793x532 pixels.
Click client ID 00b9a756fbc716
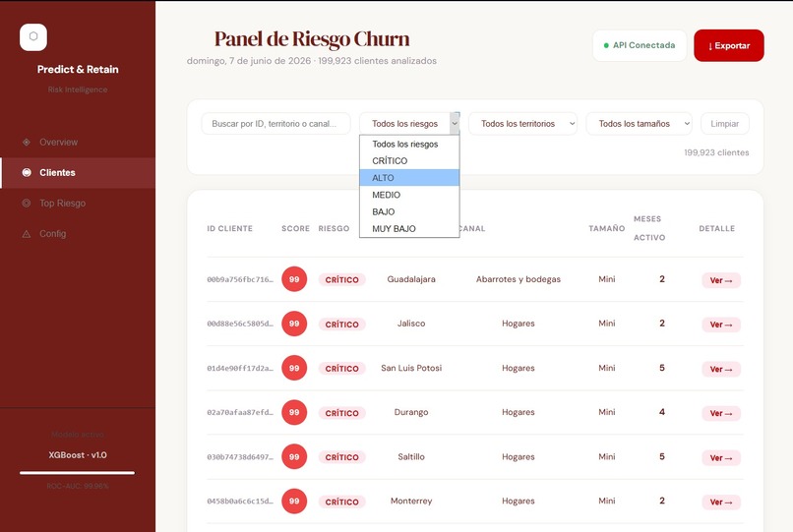pyautogui.click(x=240, y=279)
